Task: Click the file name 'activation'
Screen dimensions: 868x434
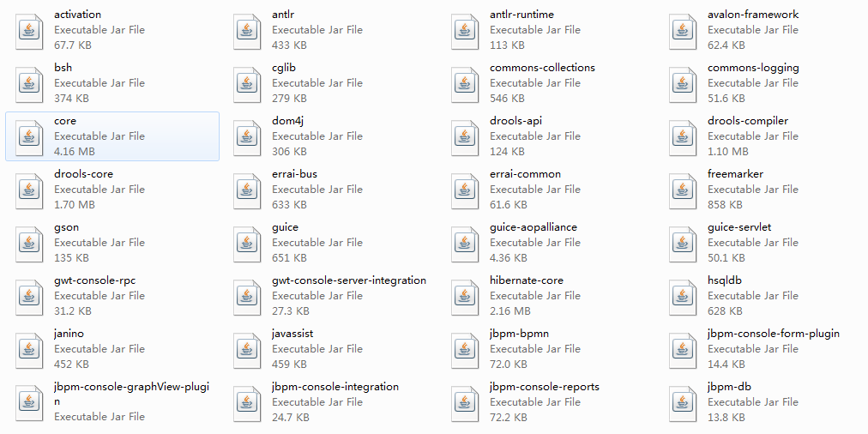Action: tap(77, 15)
